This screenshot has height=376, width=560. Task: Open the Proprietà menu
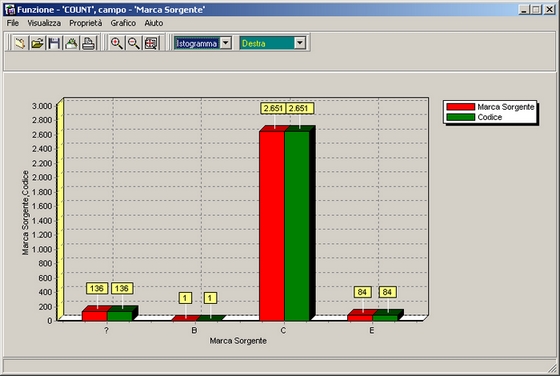click(86, 23)
